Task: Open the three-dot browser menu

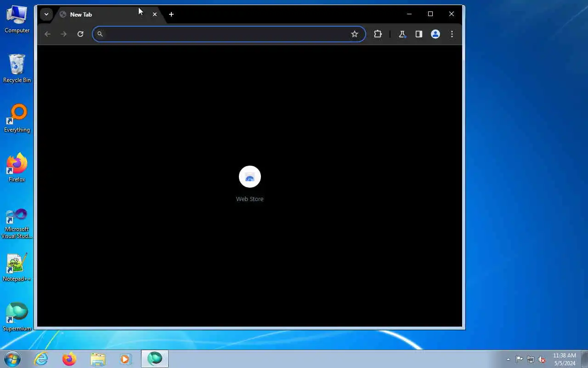Action: (452, 34)
